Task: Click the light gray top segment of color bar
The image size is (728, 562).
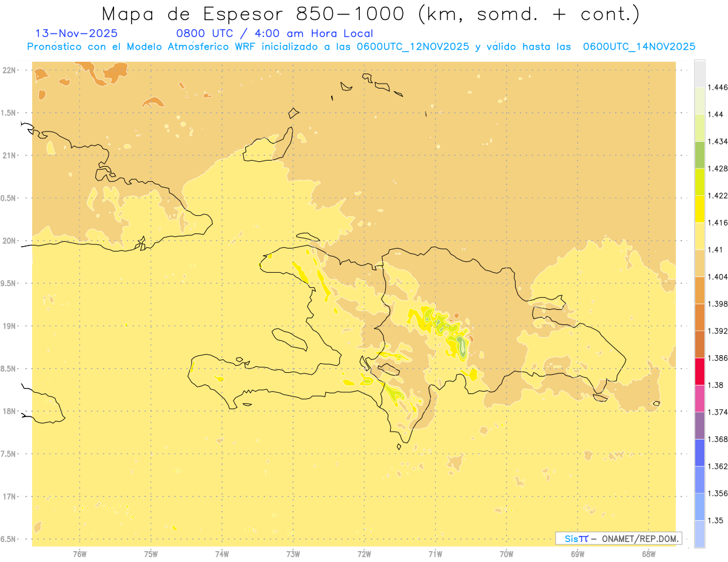Action: click(699, 73)
